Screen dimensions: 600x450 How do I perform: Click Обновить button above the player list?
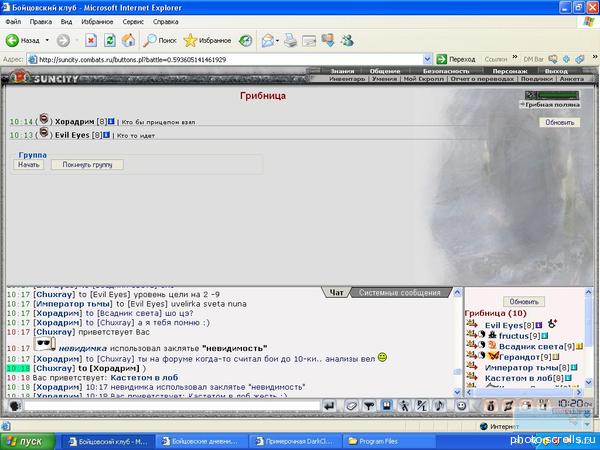click(525, 301)
